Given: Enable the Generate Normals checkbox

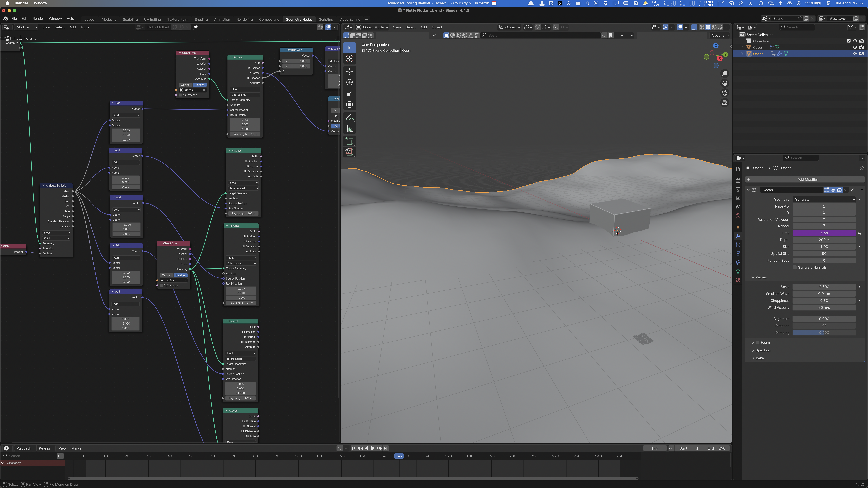Looking at the screenshot, I should click(794, 267).
